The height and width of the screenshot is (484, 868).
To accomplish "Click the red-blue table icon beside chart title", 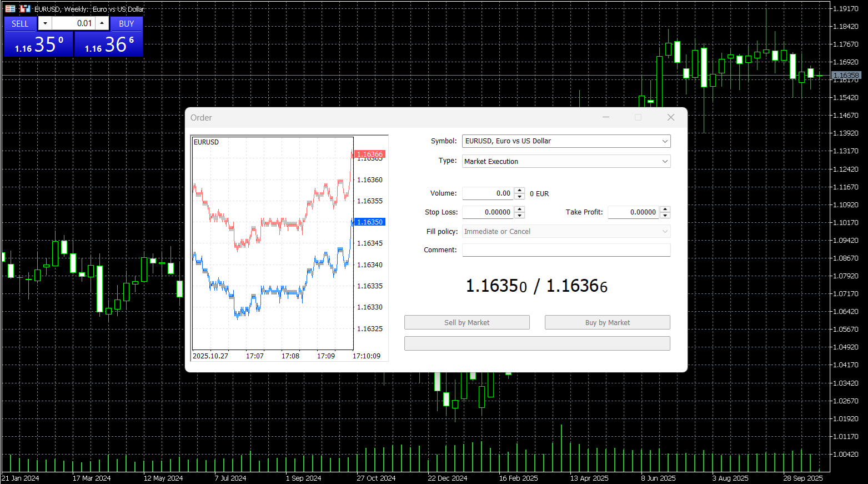I will [10, 8].
